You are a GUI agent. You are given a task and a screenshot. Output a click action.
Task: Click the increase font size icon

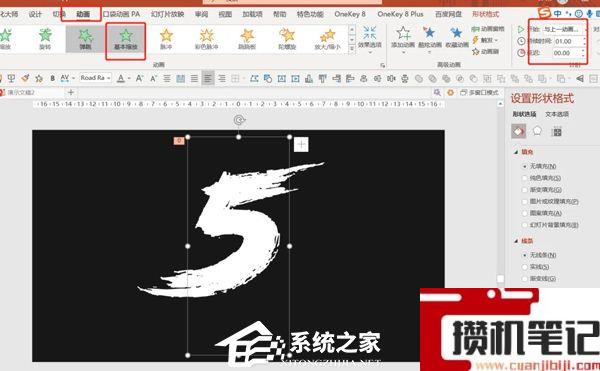coord(139,78)
